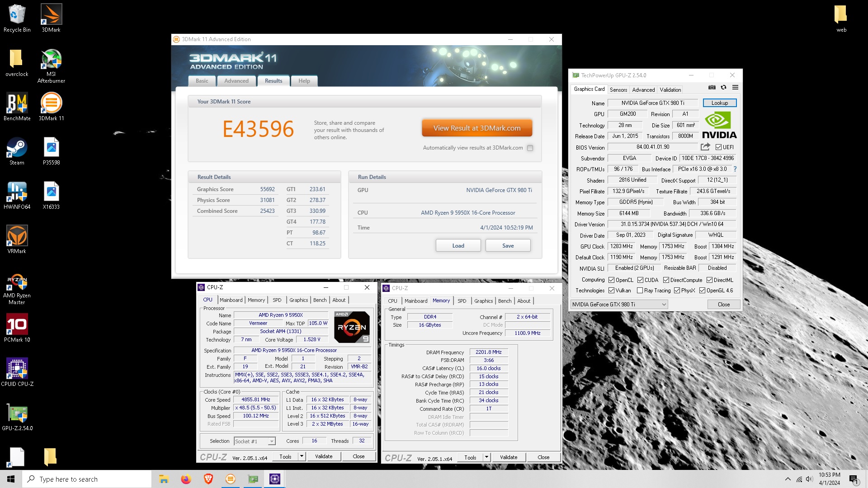Screen dimensions: 868x488
Task: Toggle the OpenCL checkbox
Action: click(611, 280)
